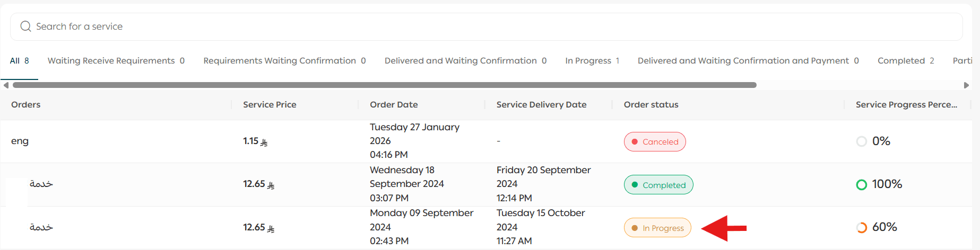Select the All orders tab
This screenshot has height=250, width=980.
(19, 61)
